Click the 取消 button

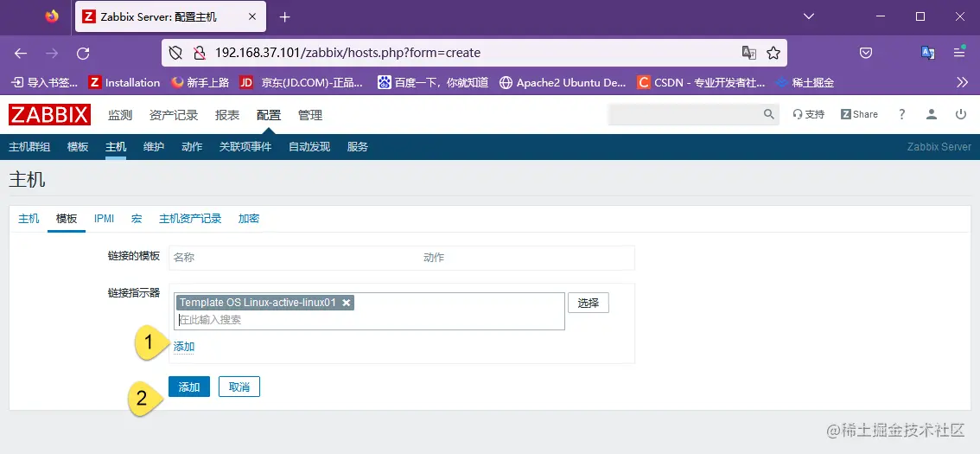click(239, 387)
